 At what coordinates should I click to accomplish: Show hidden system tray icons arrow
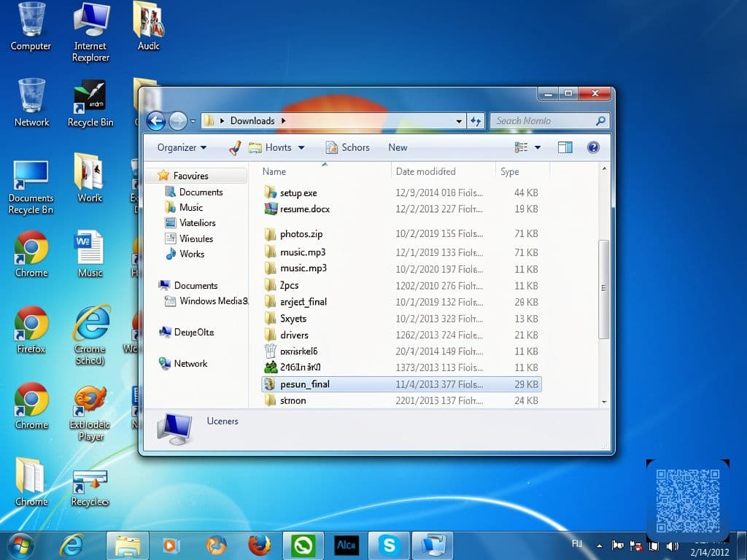click(600, 545)
